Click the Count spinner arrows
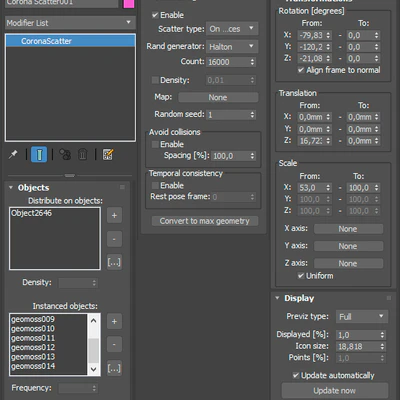 pos(252,62)
